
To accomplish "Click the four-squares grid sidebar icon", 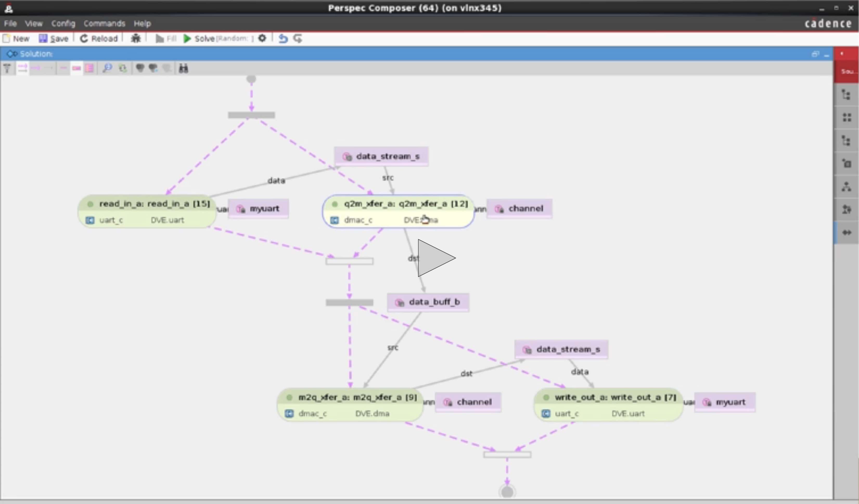I will 847,118.
